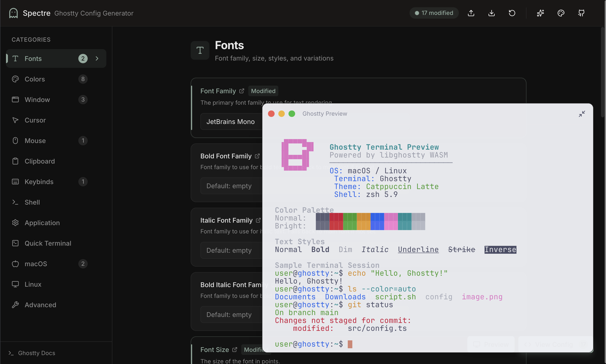Select the Mouse category
The height and width of the screenshot is (364, 606).
click(x=56, y=141)
